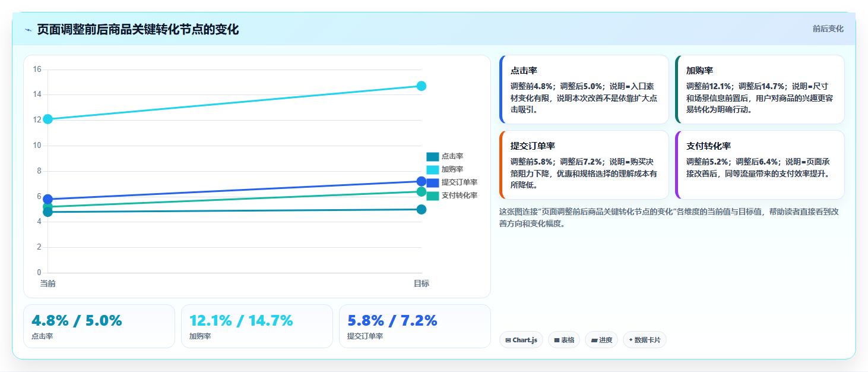868x372 pixels.
Task: Open the 加购率 explanation card
Action: pyautogui.click(x=760, y=90)
